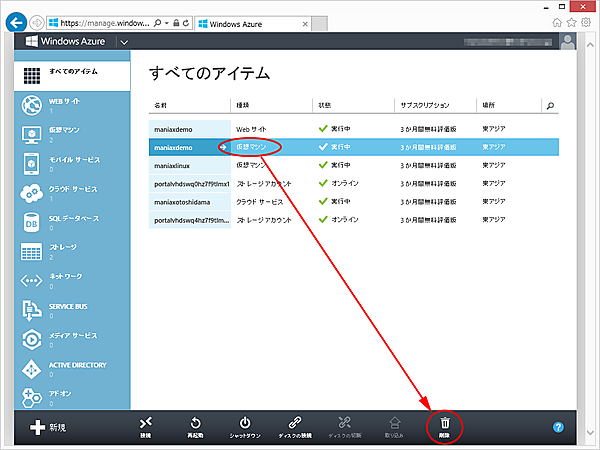Expand the dropdown chevron beside Windows Azure logo
Image resolution: width=600 pixels, height=450 pixels.
(x=124, y=42)
